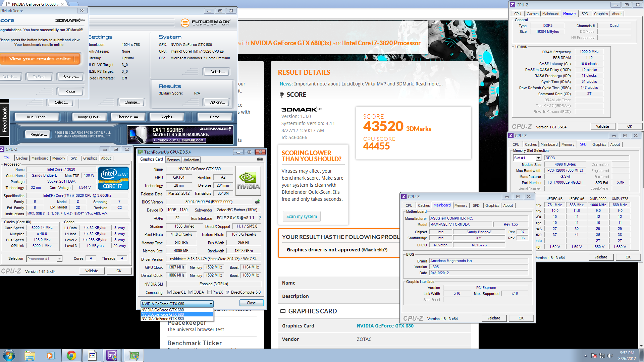Open the What is this? link
The height and width of the screenshot is (362, 644).
pos(374,250)
